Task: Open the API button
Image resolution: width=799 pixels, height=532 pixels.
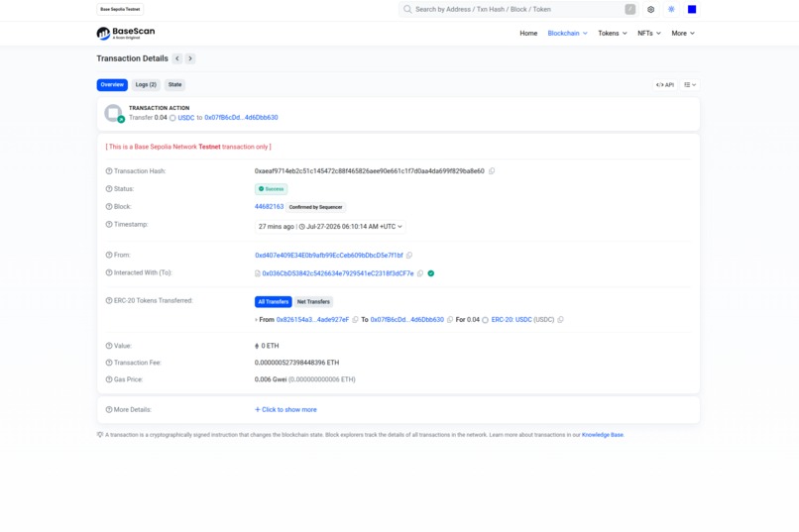Action: [665, 85]
